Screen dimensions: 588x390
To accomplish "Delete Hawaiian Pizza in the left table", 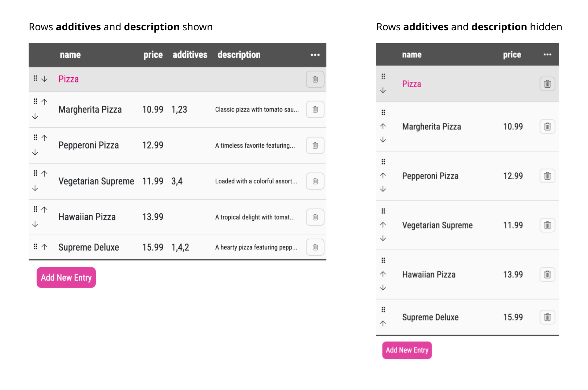I will tap(315, 217).
